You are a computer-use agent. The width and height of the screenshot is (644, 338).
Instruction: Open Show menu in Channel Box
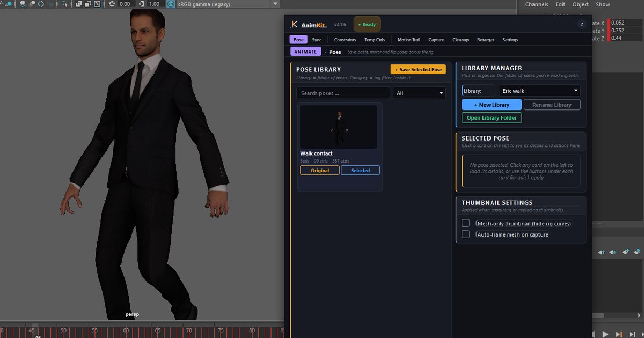[603, 4]
